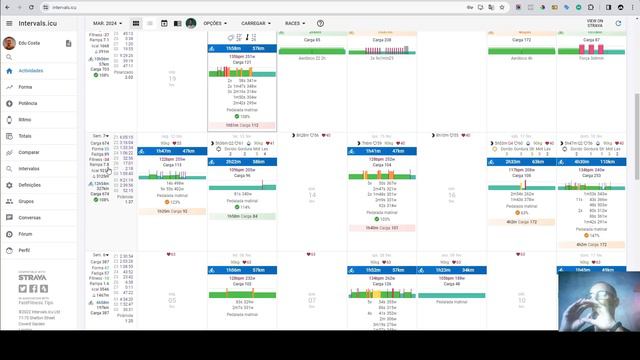Open the RACES dropdown menu
Viewport: 640px width, 360px height.
[x=295, y=23]
